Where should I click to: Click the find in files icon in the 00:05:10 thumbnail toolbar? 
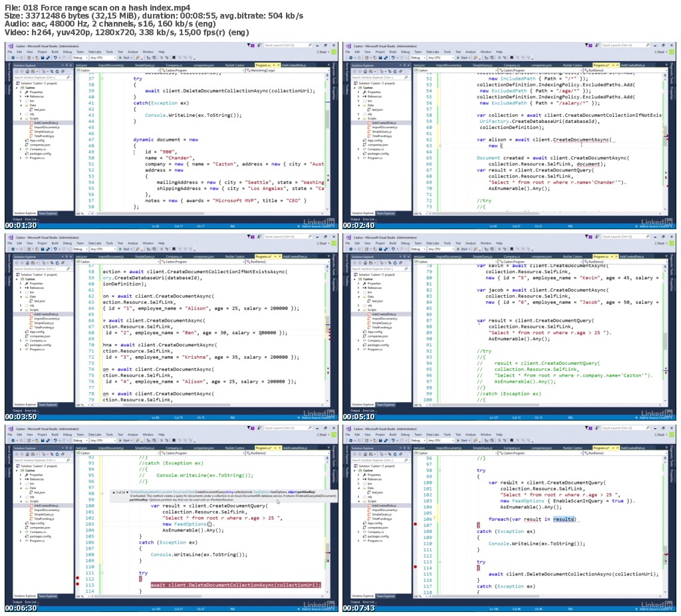click(476, 249)
